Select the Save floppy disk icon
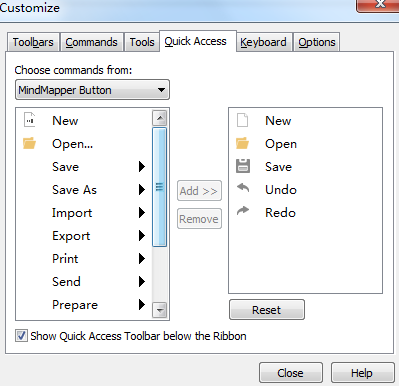 pyautogui.click(x=243, y=166)
